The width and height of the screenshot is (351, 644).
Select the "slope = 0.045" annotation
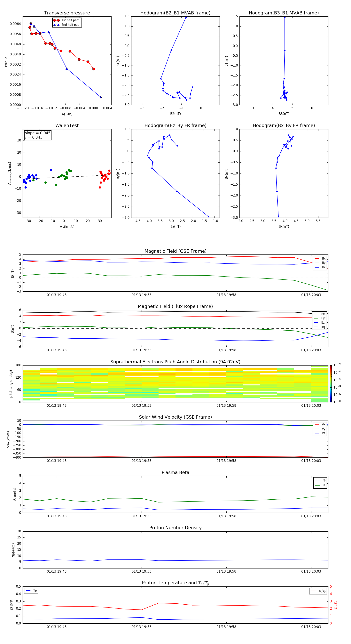(x=37, y=133)
